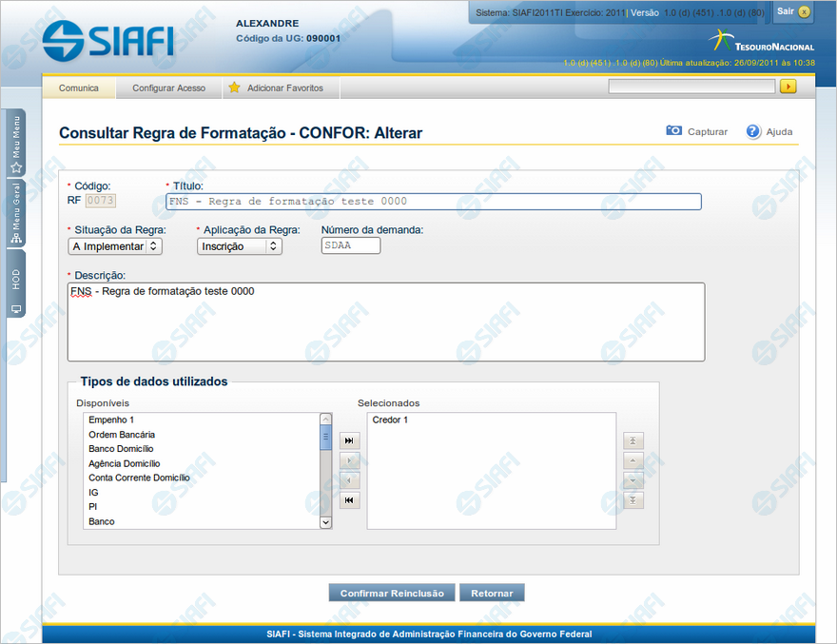Move the selected item up one position
This screenshot has height=644, width=837.
coord(633,460)
